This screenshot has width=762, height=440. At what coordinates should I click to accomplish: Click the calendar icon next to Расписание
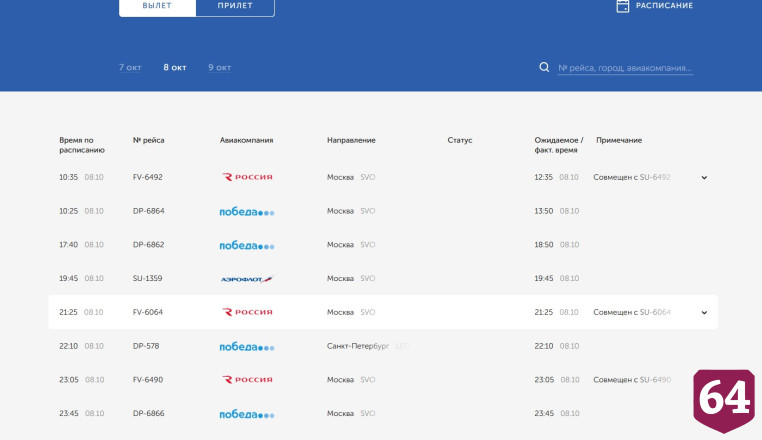pyautogui.click(x=623, y=6)
